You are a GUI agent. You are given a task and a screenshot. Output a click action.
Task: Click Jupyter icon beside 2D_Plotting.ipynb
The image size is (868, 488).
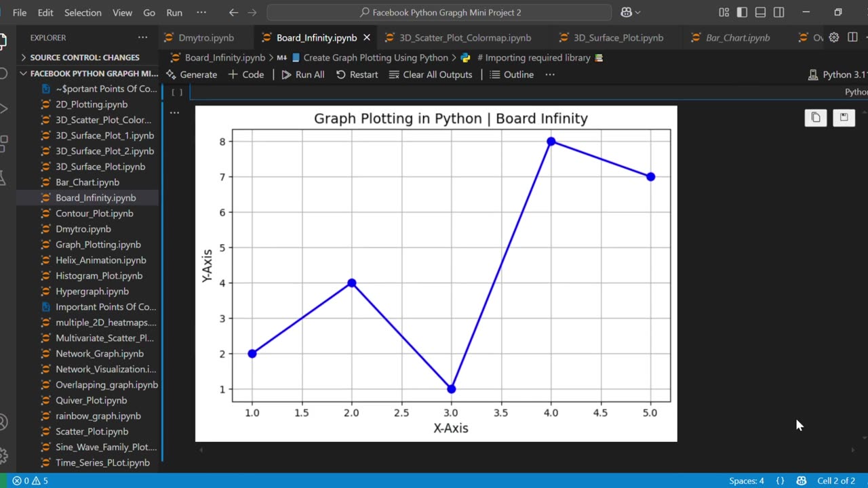click(x=45, y=104)
